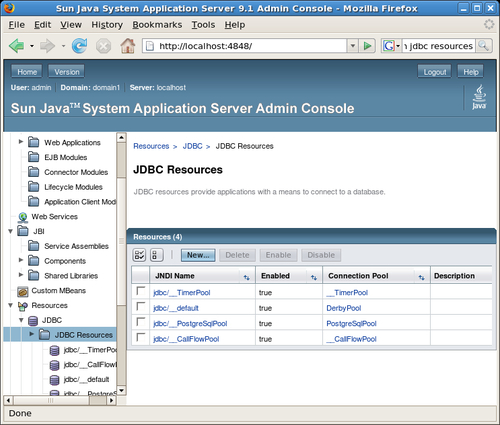Open the Firefox Help menu
The image size is (500, 425).
(x=235, y=25)
